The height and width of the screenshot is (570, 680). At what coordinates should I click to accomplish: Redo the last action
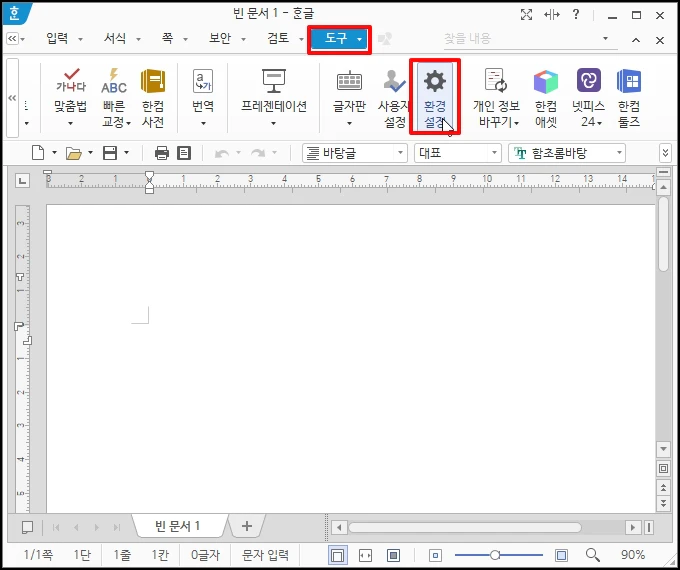click(258, 153)
